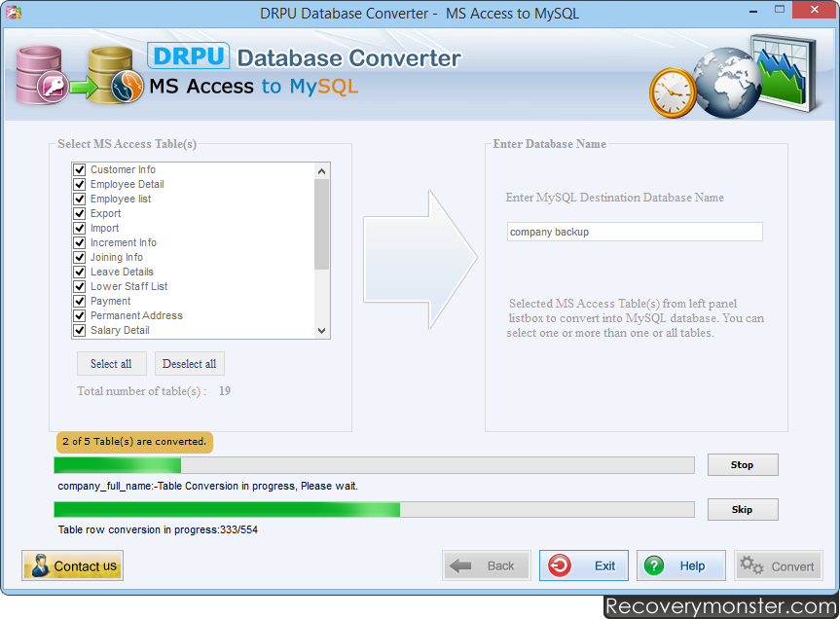Screen dimensions: 840x619
Task: Click the 'Enter MySQL Destination Database Name' label
Action: click(x=614, y=198)
